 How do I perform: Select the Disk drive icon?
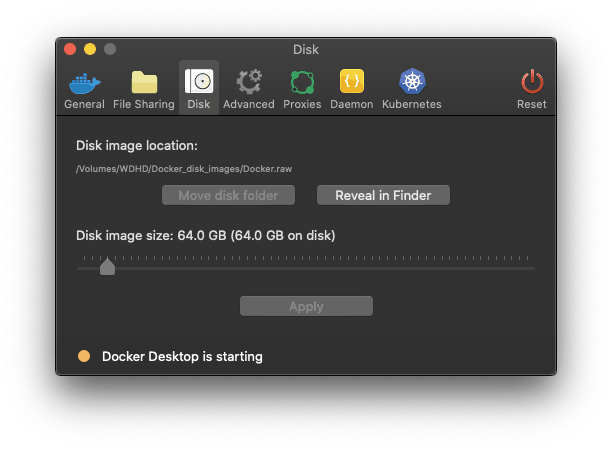[x=199, y=81]
